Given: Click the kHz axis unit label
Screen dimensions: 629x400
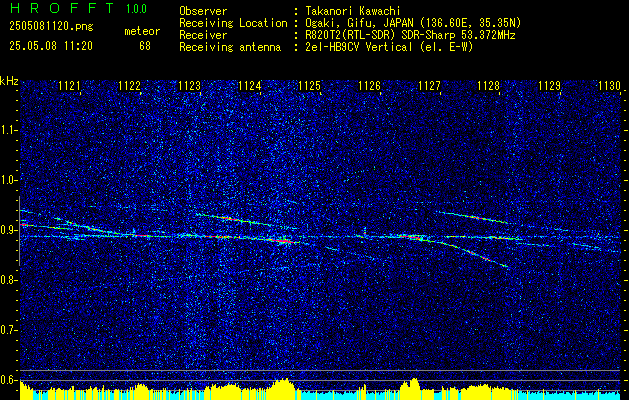Looking at the screenshot, I should click(9, 81).
